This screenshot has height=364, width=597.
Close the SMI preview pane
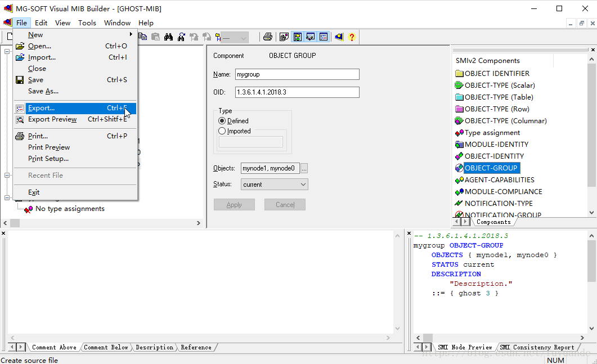coord(409,233)
